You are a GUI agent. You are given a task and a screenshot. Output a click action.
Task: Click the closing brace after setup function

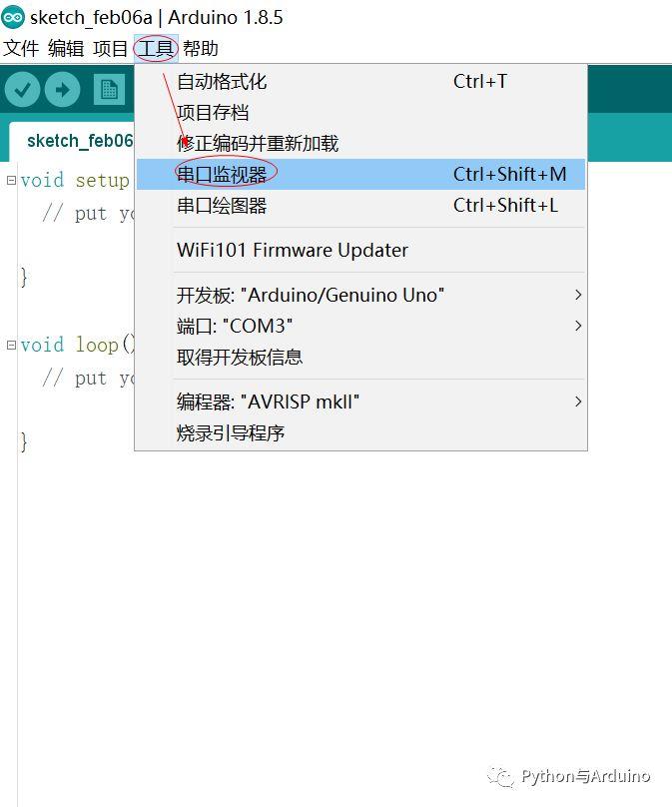tap(24, 278)
